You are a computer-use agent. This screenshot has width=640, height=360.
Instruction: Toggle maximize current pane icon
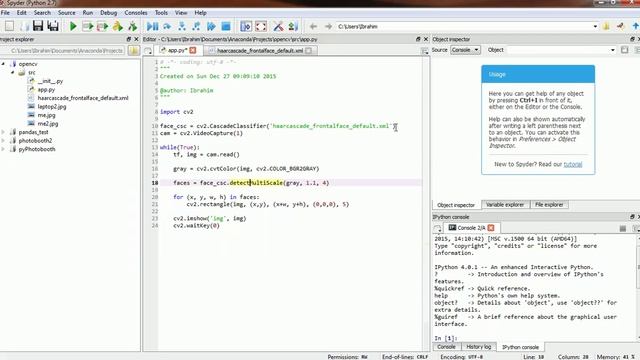pos(246,26)
